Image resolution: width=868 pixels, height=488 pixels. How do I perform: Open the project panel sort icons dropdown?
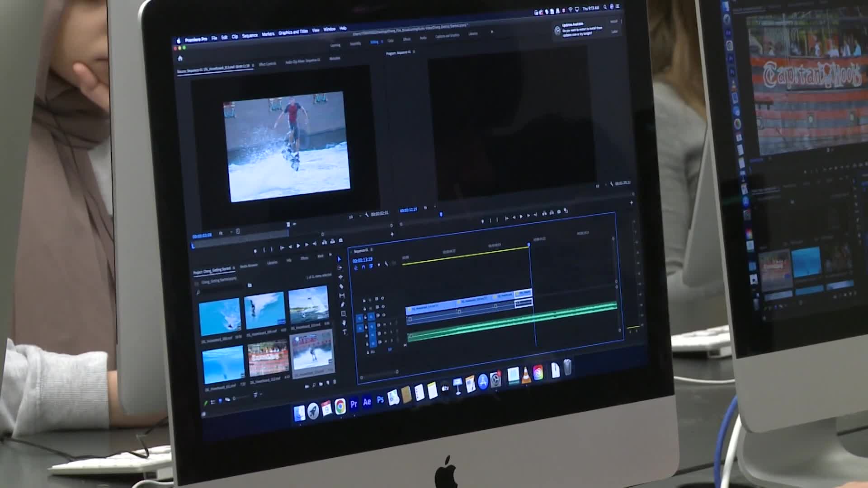(256, 395)
